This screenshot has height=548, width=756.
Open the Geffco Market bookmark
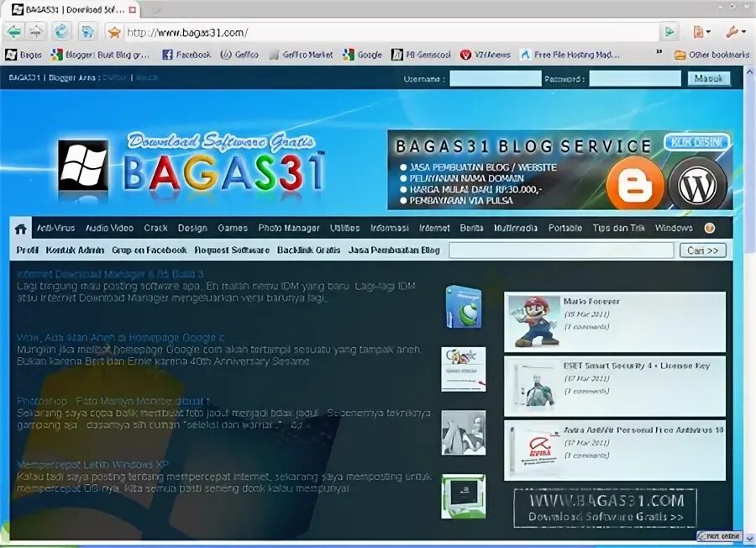pyautogui.click(x=302, y=55)
